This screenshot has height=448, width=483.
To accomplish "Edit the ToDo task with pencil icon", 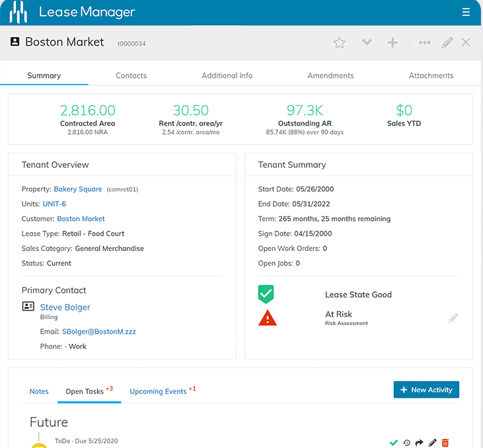I will 433,443.
